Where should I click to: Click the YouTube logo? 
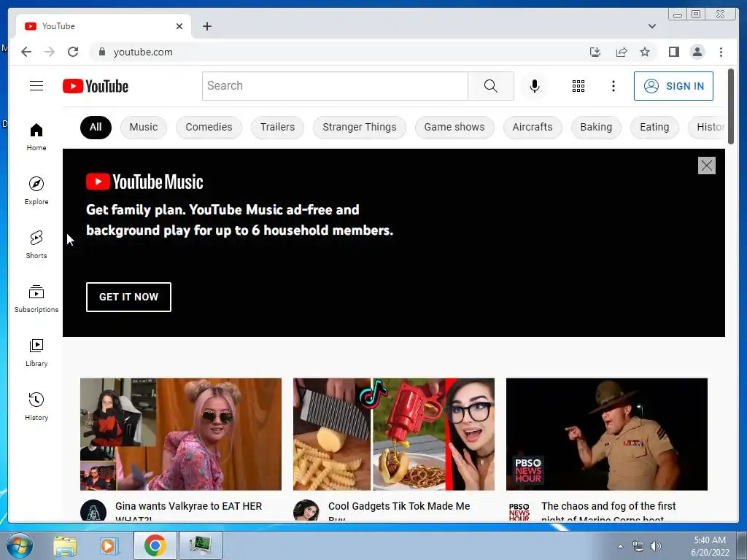[x=96, y=86]
